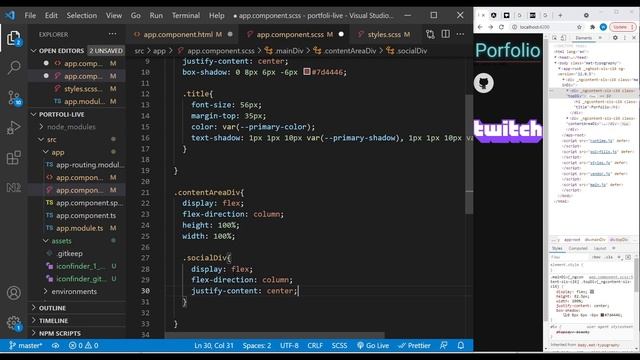
Task: Click the Twitch logo on the Portfolio page
Action: click(x=508, y=130)
